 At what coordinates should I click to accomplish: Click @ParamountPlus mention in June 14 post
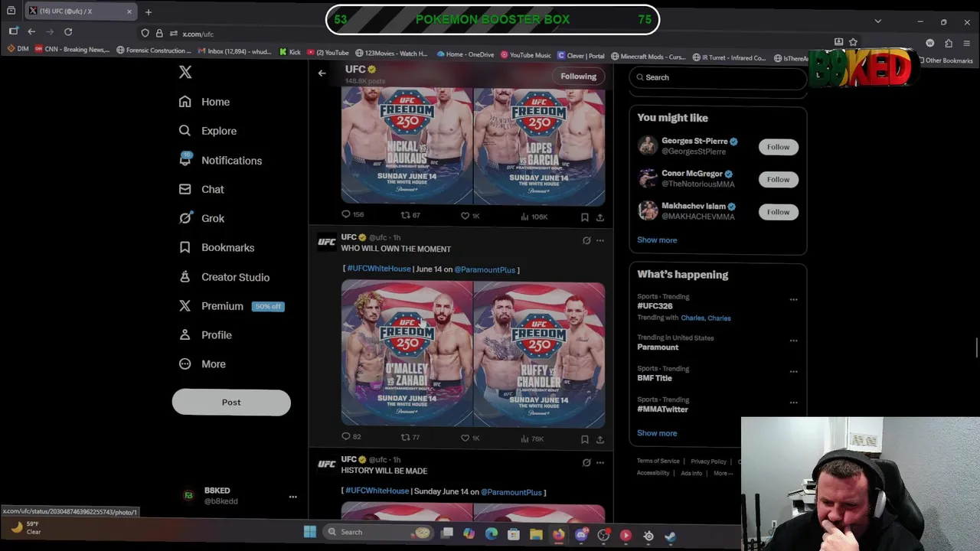point(485,270)
